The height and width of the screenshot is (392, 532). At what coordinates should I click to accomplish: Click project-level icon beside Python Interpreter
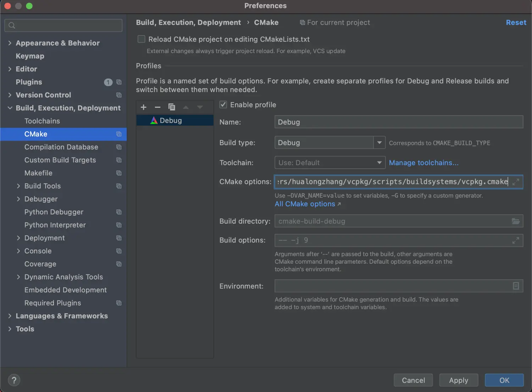119,225
